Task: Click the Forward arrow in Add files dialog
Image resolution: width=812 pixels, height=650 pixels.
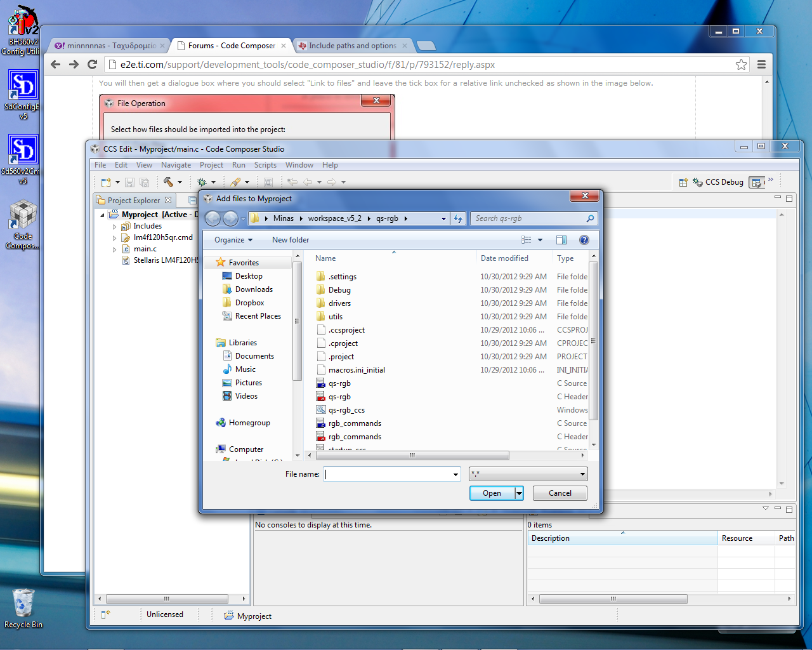Action: coord(230,218)
